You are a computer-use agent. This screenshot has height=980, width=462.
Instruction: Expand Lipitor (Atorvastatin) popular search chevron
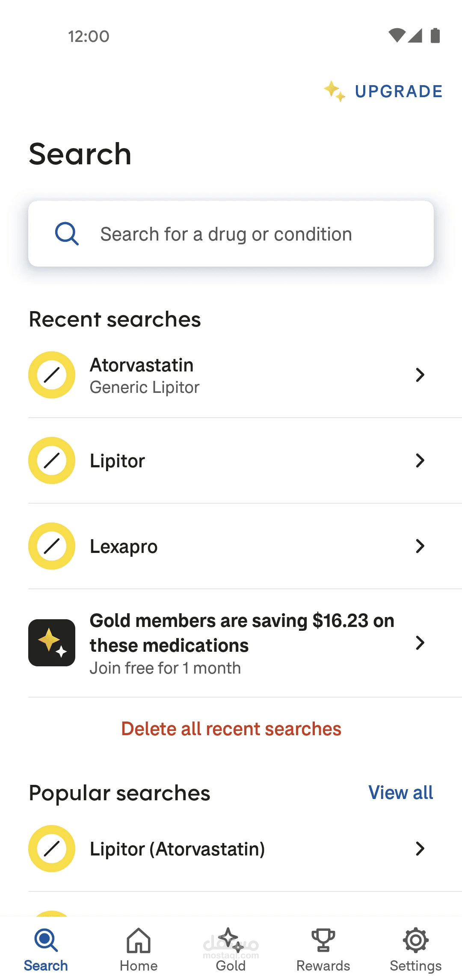click(x=420, y=849)
